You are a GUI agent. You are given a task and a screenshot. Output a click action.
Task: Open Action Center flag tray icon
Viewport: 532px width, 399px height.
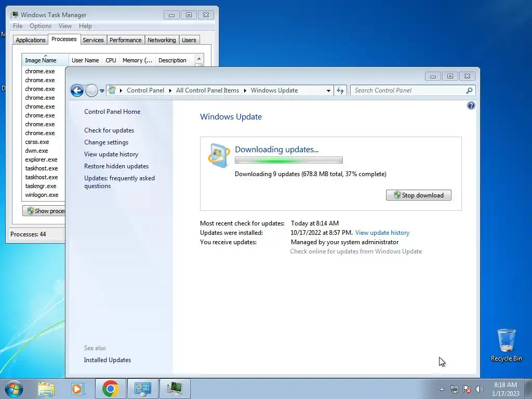point(467,389)
